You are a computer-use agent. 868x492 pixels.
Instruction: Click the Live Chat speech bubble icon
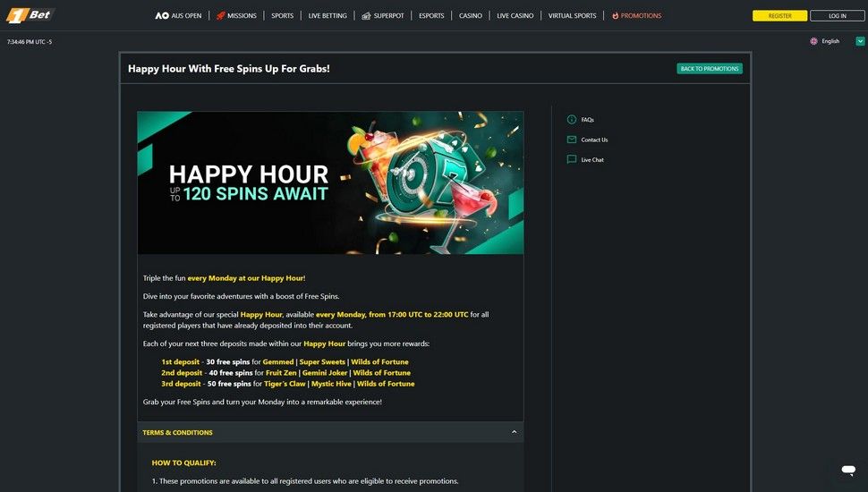[x=572, y=159]
